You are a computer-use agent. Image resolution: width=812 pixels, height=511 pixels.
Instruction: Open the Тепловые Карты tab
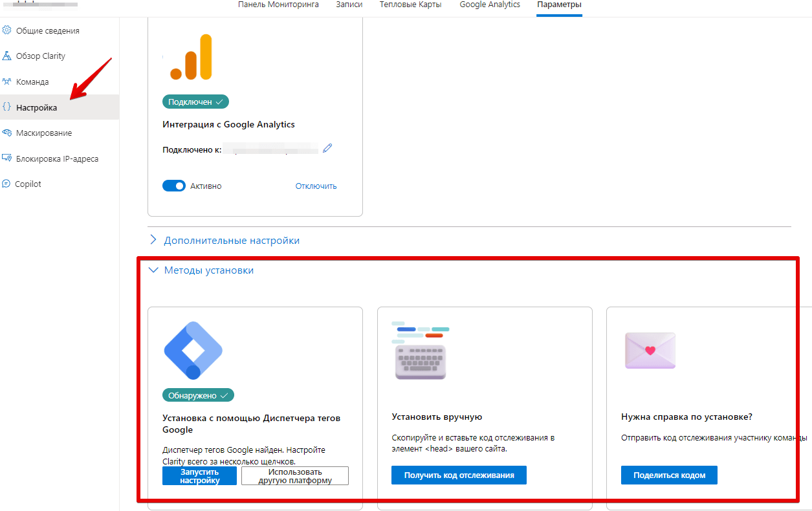[x=411, y=5]
